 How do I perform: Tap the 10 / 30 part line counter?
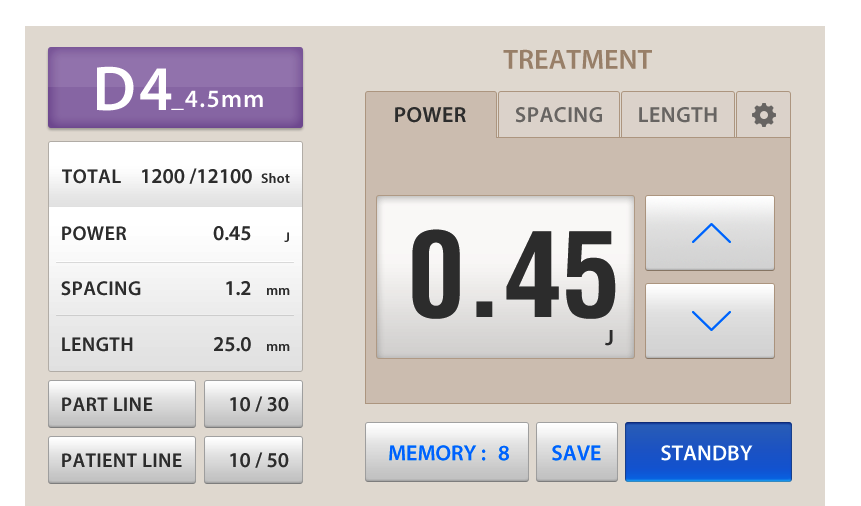(253, 404)
